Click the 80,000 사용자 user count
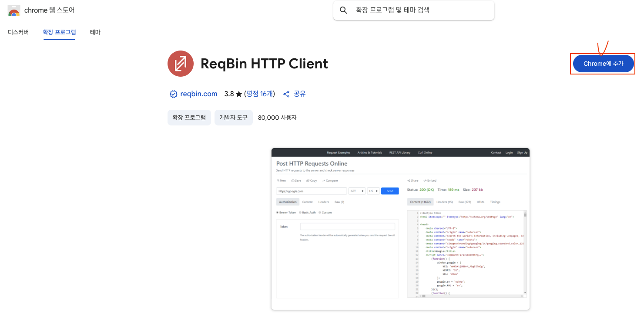This screenshot has width=644, height=328. [x=277, y=118]
